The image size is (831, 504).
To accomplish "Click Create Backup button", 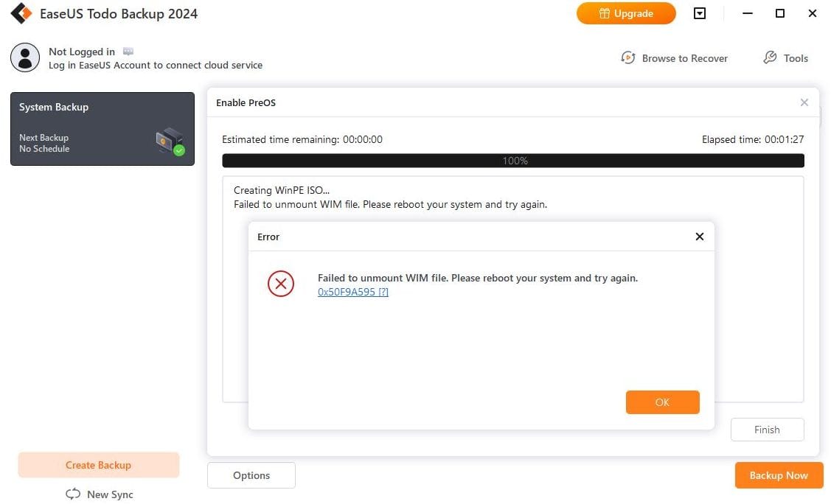I will pos(99,465).
